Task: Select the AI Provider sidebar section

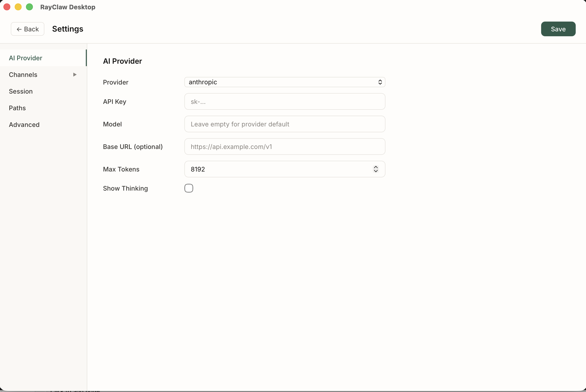Action: 26,58
